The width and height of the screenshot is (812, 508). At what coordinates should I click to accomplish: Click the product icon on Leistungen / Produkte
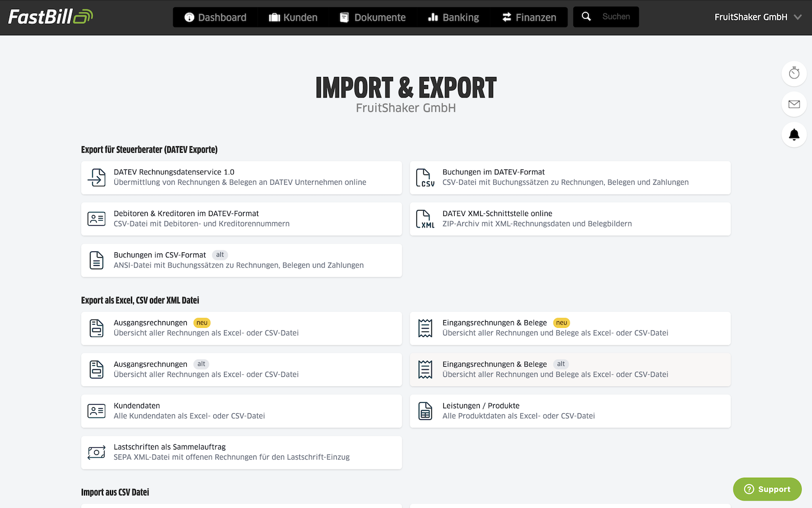pos(425,411)
